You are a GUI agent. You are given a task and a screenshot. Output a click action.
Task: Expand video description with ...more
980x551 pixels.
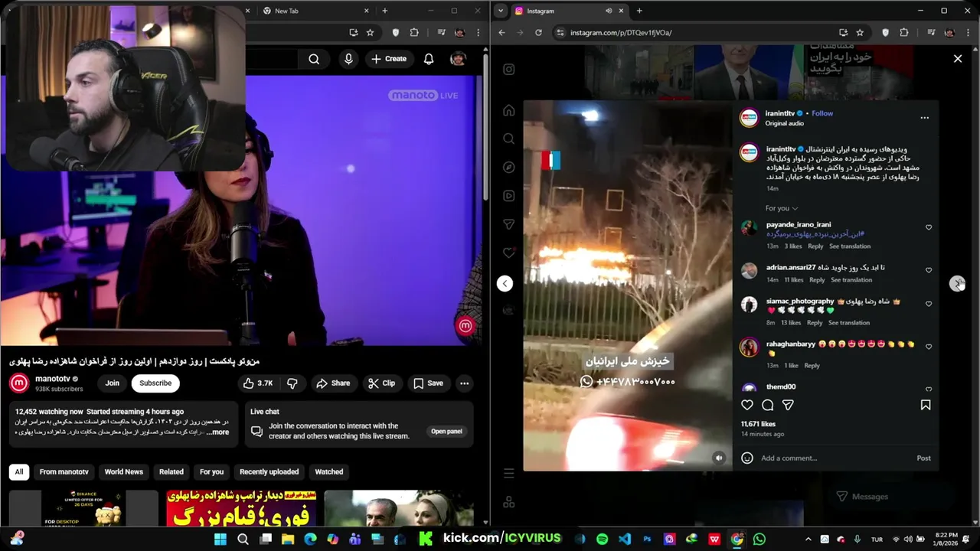click(x=218, y=432)
